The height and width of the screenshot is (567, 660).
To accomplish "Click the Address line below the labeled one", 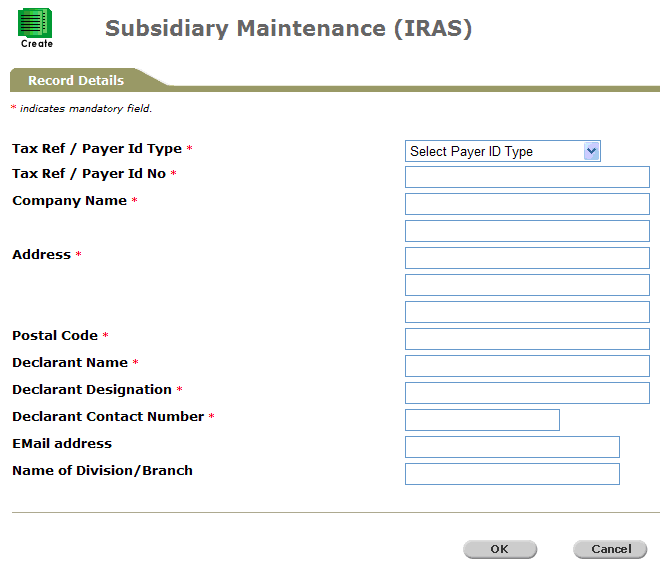I will click(527, 285).
